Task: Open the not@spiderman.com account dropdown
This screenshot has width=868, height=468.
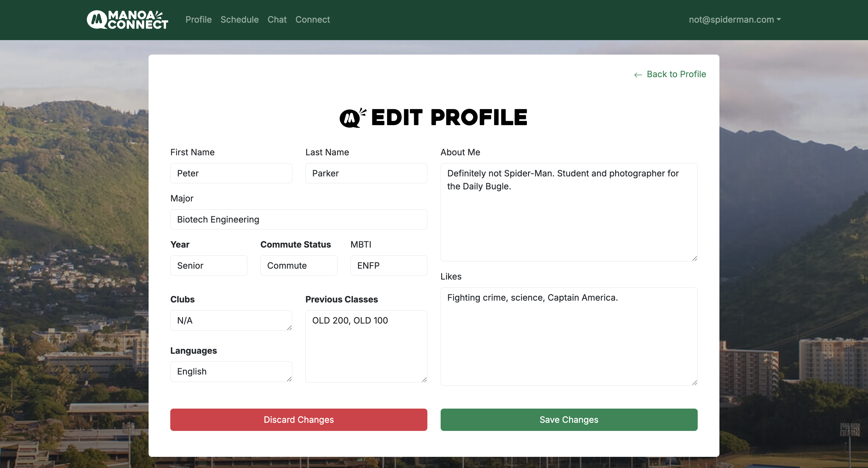Action: [x=734, y=20]
